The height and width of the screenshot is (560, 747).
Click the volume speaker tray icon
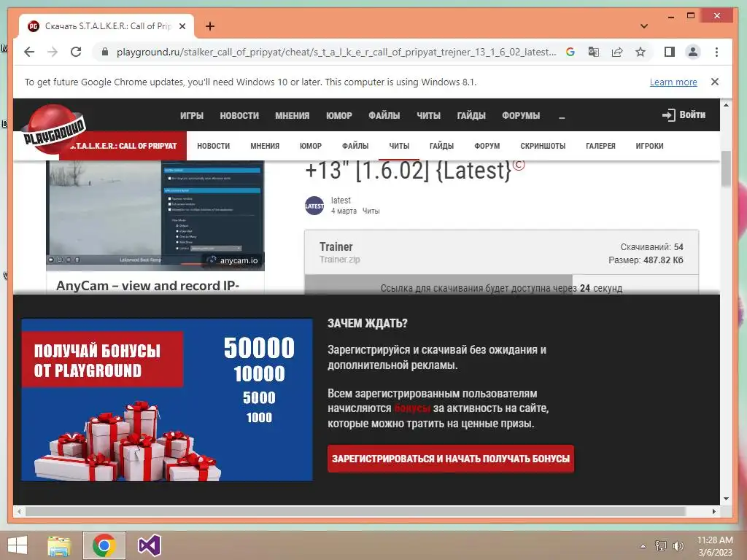(678, 546)
